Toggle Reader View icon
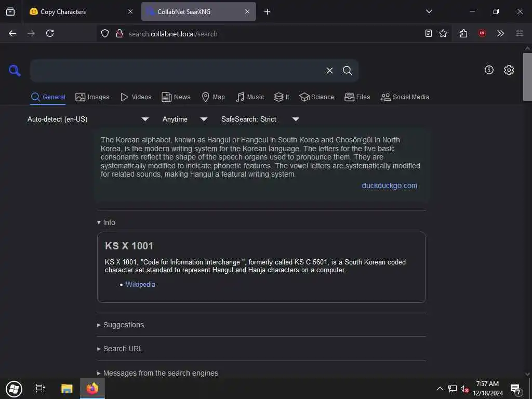Viewport: 532px width, 399px height. click(x=429, y=33)
